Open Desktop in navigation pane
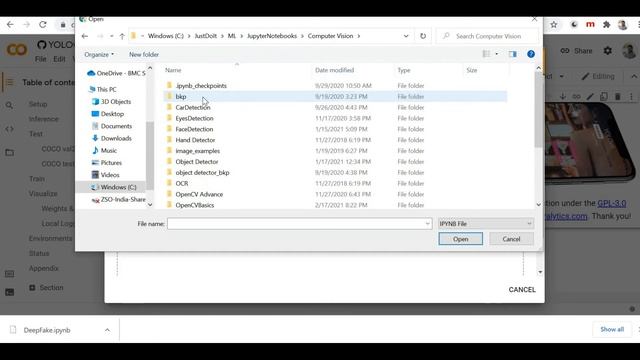Screen dimensions: 640x360 [x=108, y=114]
